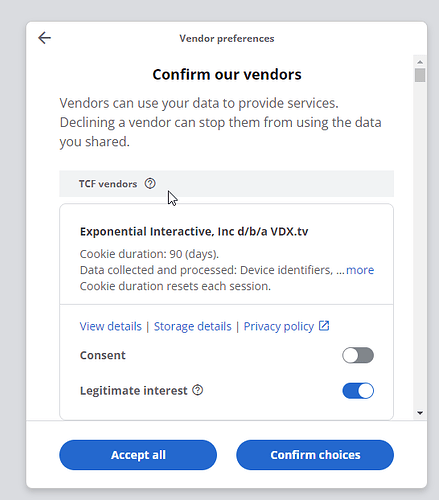Disable the Legitimate interest toggle

click(358, 391)
